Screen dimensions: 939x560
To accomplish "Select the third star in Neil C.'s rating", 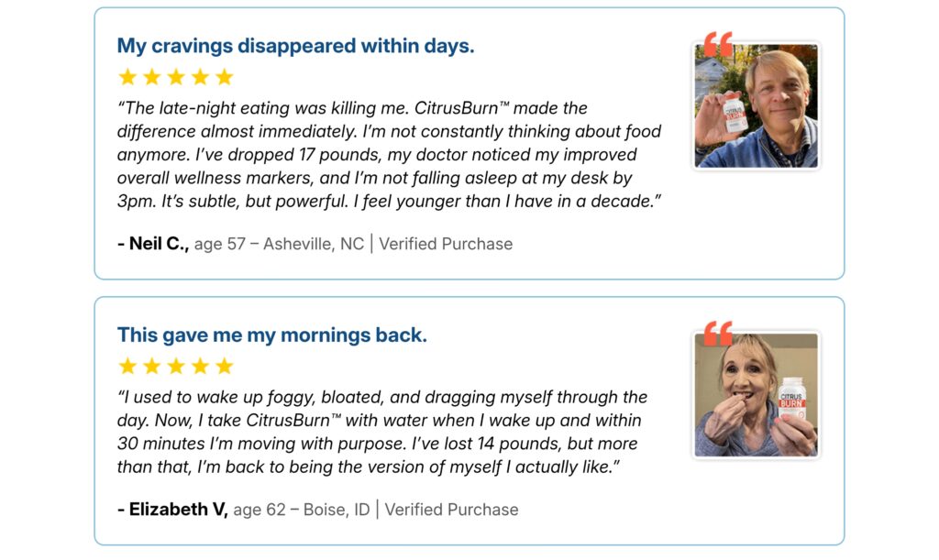I will point(176,77).
